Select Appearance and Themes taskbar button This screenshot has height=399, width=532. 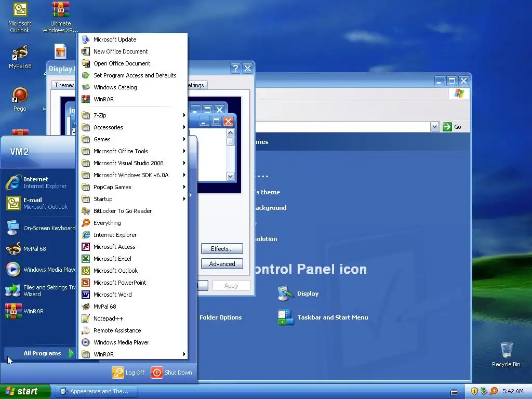[96, 391]
